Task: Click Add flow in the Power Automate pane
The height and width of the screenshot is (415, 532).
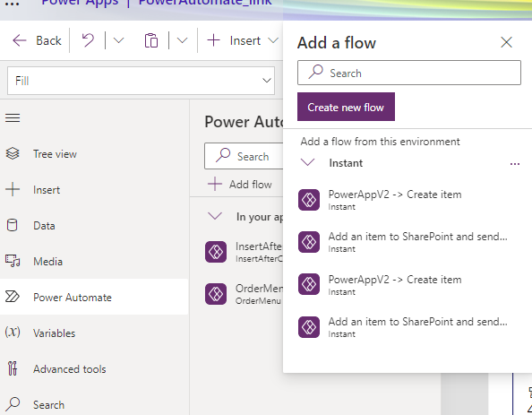Action: (x=240, y=185)
